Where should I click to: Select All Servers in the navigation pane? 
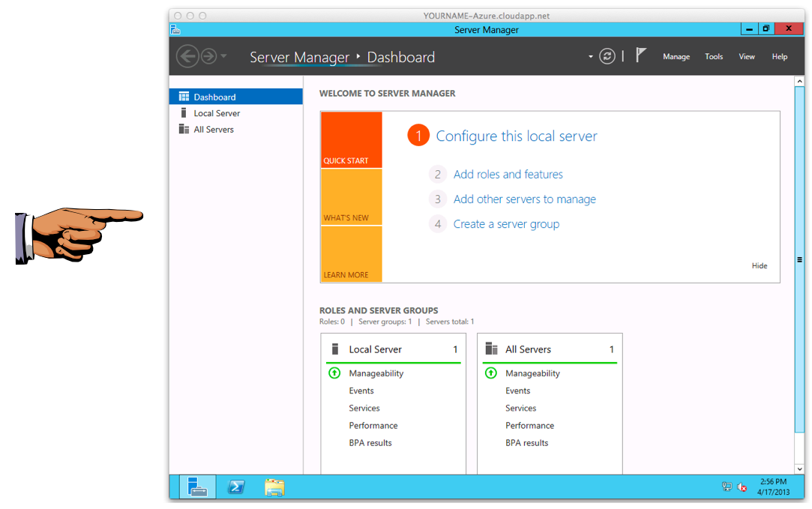[x=236, y=129]
